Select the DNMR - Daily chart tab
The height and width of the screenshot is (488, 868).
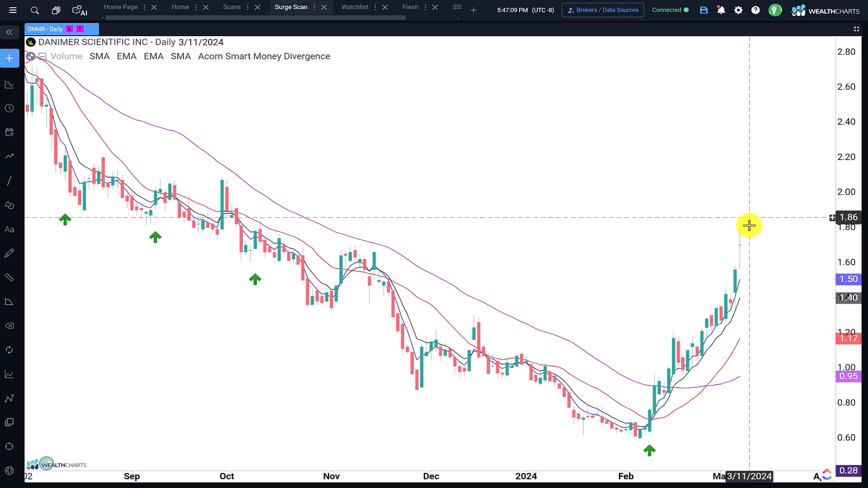pos(45,29)
